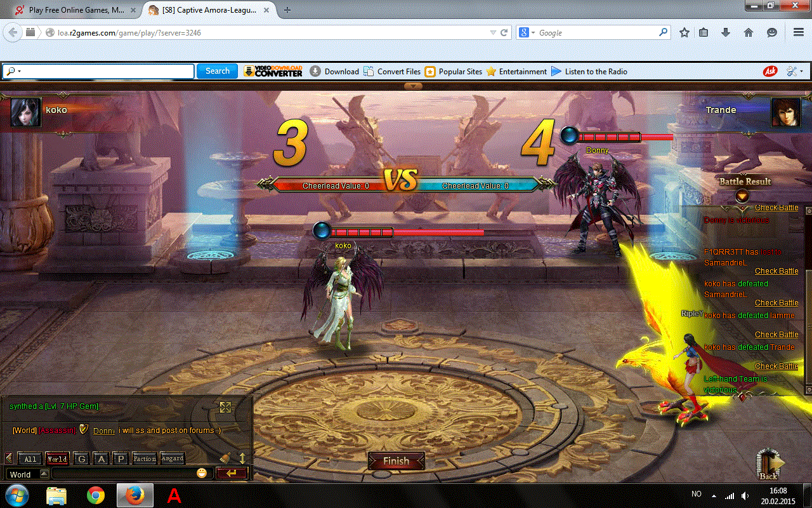Click the Firefox home icon
The image size is (812, 508).
[749, 32]
